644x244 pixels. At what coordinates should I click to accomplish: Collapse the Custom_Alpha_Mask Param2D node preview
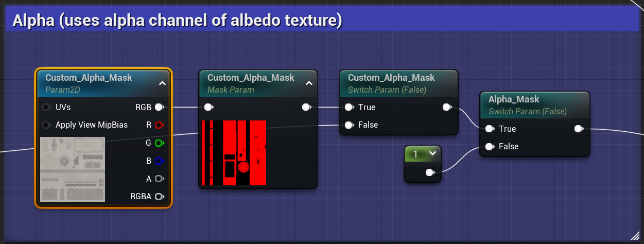click(162, 83)
